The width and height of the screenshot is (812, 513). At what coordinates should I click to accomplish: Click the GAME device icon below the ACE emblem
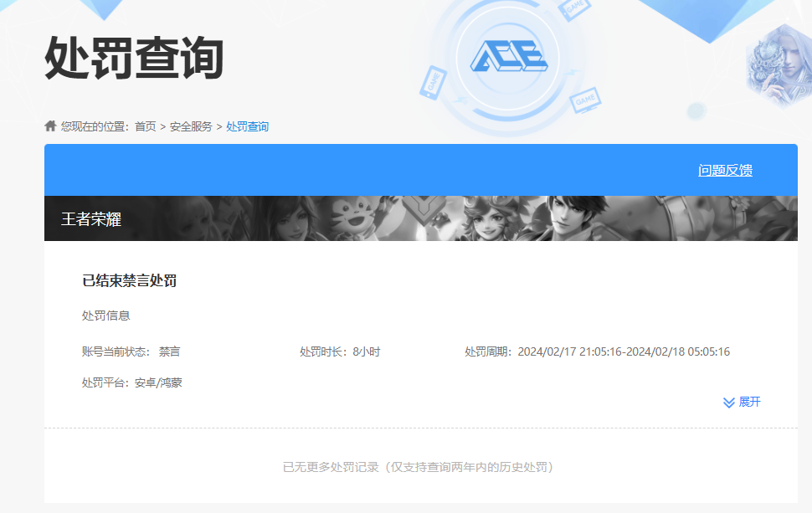tap(585, 100)
